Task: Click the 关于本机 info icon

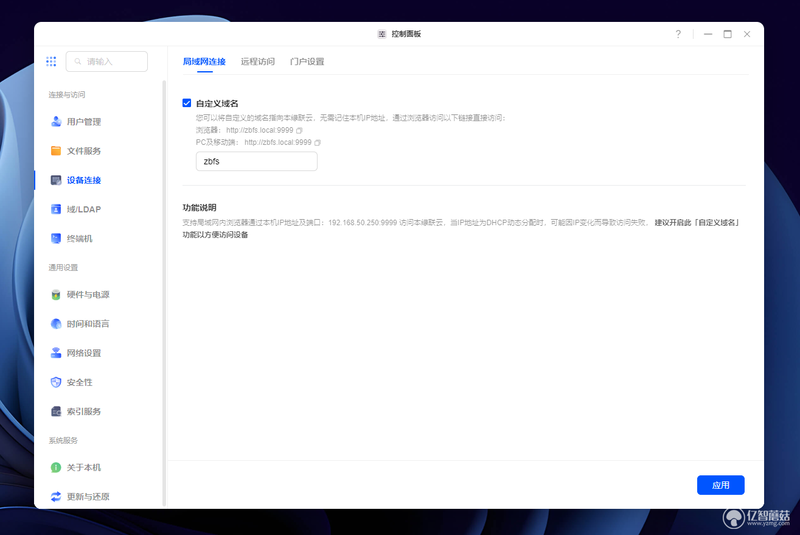Action: (56, 467)
